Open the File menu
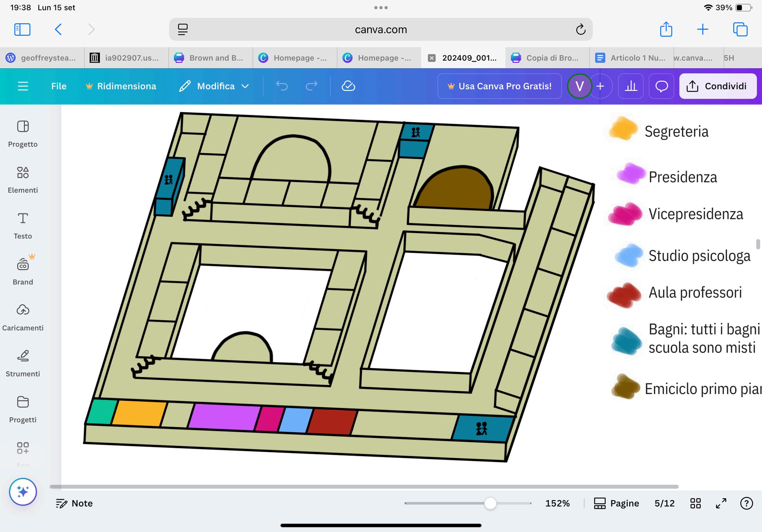This screenshot has width=762, height=532. pyautogui.click(x=58, y=86)
